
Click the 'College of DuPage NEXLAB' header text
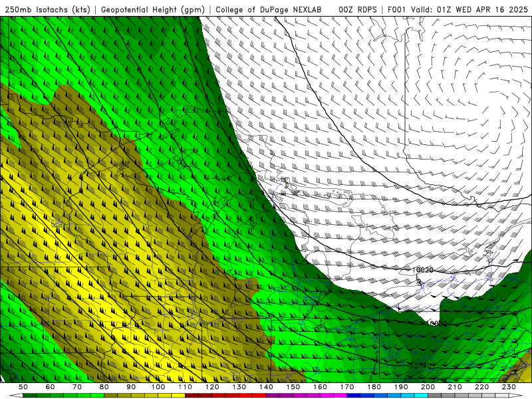coord(269,9)
